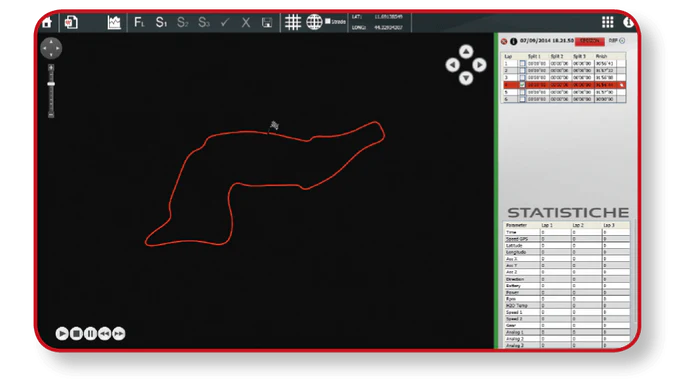This screenshot has height=387, width=700.
Task: Set the S1 split marker
Action: (161, 22)
